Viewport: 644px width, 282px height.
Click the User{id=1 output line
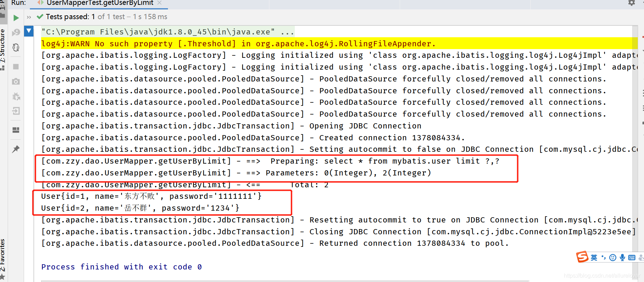pyautogui.click(x=151, y=196)
